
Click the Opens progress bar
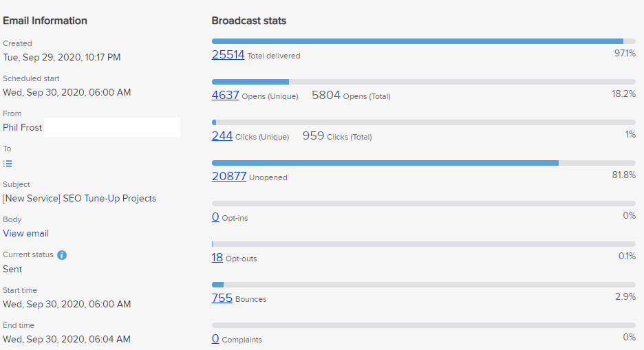pyautogui.click(x=423, y=82)
